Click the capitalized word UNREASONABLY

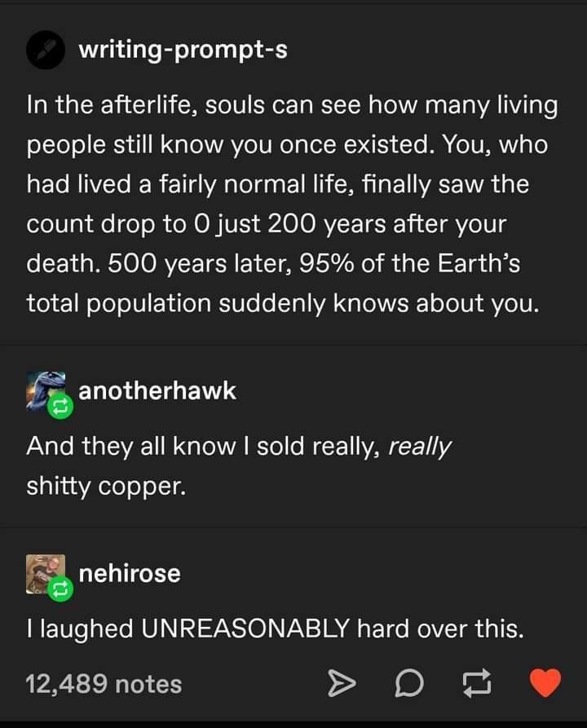coord(245,629)
